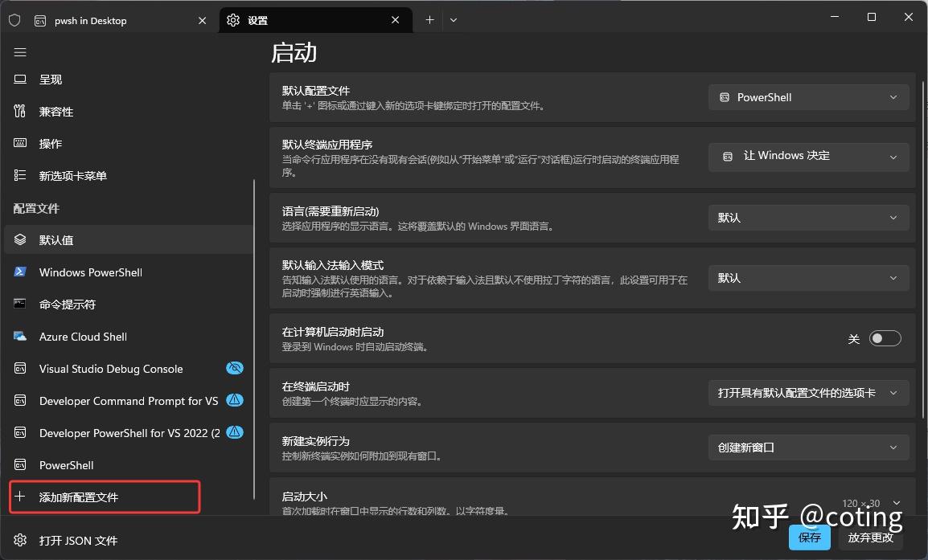928x560 pixels.
Task: Click 打开 JSON 文件 gear item
Action: [x=129, y=541]
